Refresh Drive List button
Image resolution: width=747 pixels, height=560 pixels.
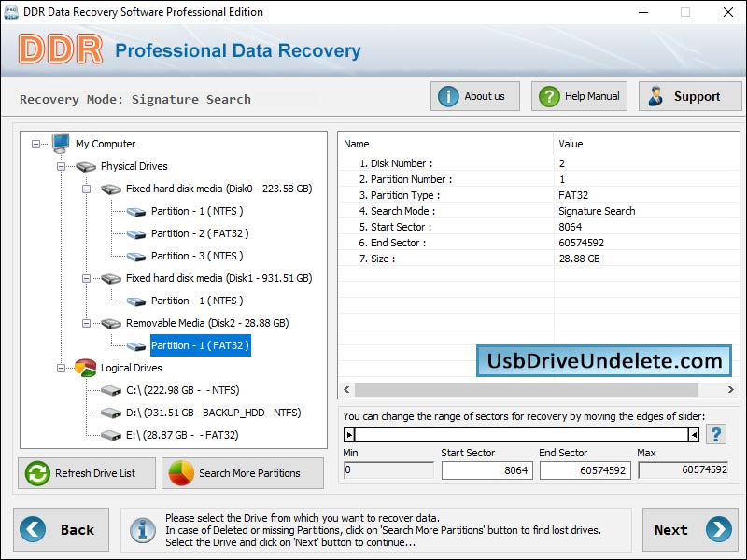click(x=87, y=473)
